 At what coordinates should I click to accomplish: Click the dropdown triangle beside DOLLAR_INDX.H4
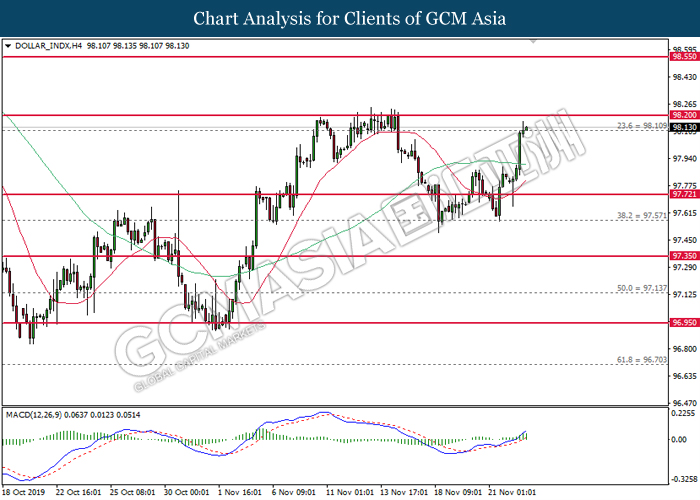[x=8, y=46]
